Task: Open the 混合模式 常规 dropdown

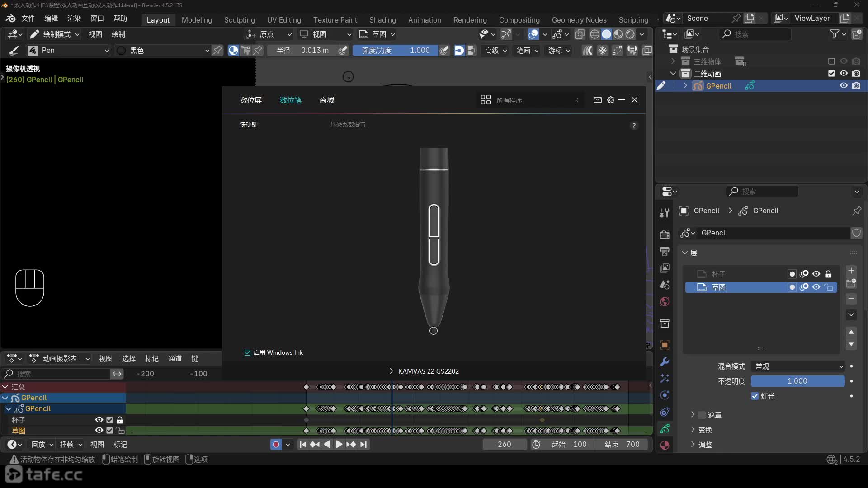Action: tap(798, 366)
